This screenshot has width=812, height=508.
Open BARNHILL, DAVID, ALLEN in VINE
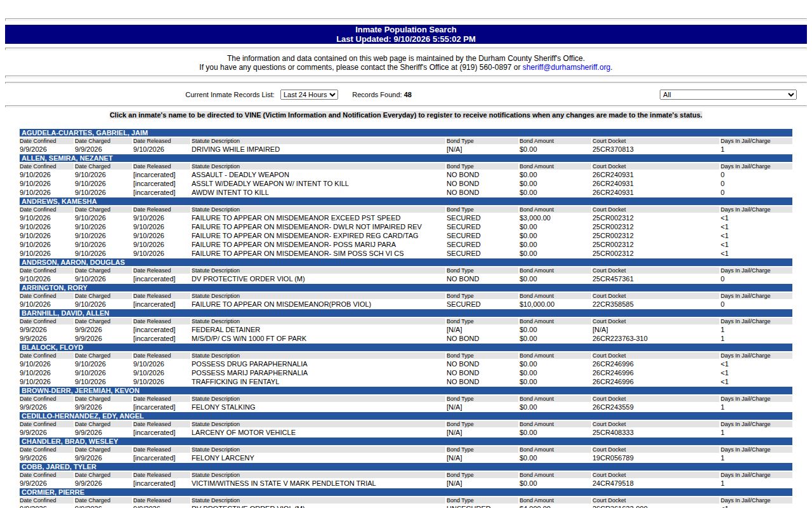65,313
